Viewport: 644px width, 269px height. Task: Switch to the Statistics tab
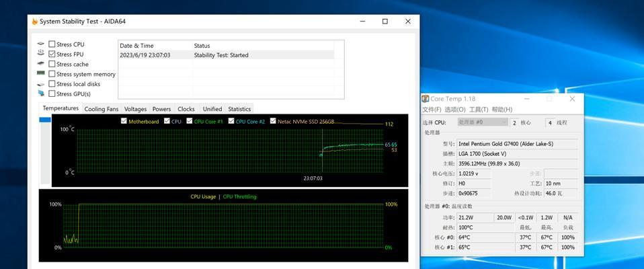tap(239, 109)
